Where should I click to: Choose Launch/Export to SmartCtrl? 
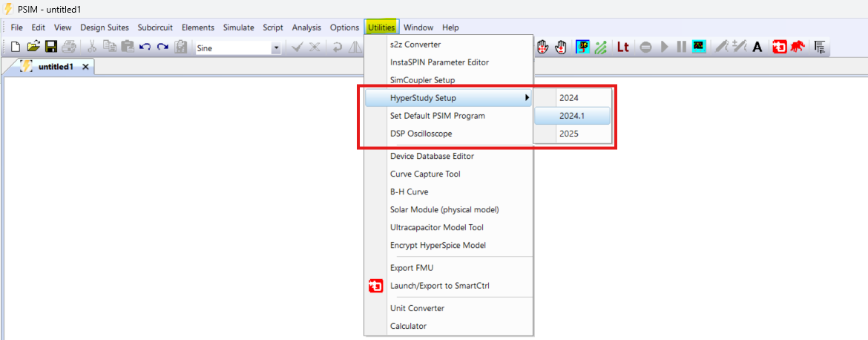pyautogui.click(x=448, y=286)
